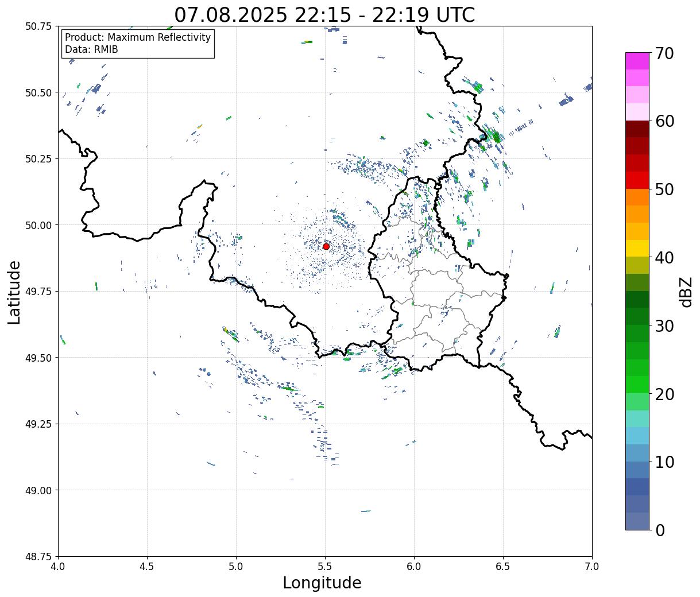This screenshot has width=700, height=597.
Task: Click the 'Longitude' axis label
Action: (322, 583)
